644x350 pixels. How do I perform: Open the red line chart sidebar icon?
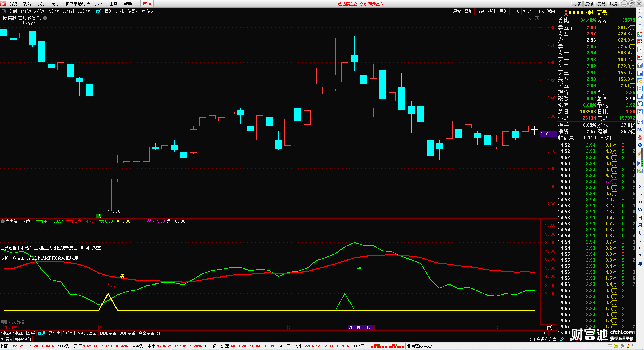640,50
